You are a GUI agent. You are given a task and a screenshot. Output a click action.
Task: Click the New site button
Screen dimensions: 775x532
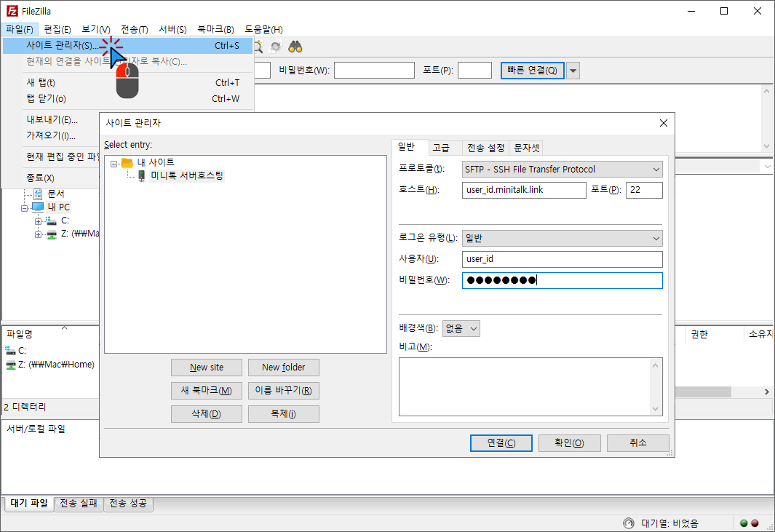tap(207, 368)
